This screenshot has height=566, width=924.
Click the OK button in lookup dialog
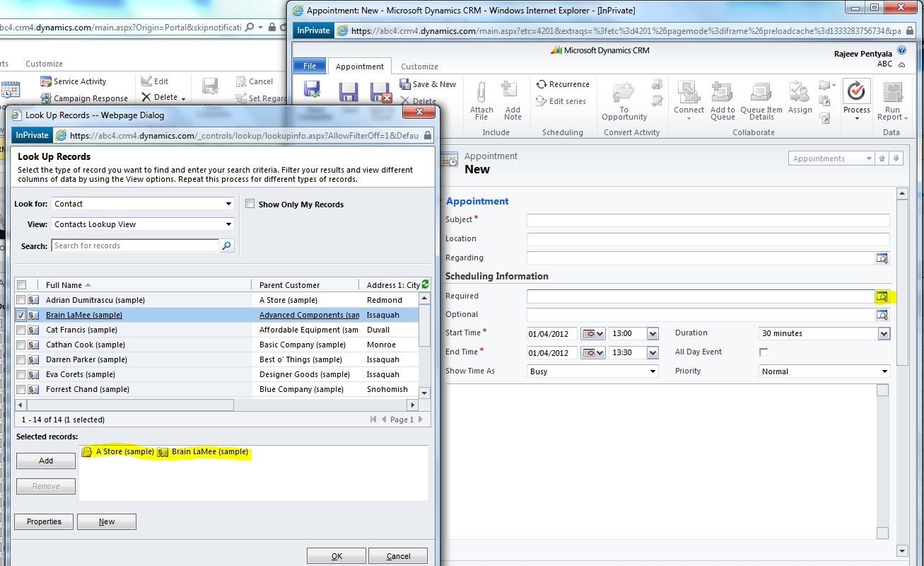pos(337,556)
